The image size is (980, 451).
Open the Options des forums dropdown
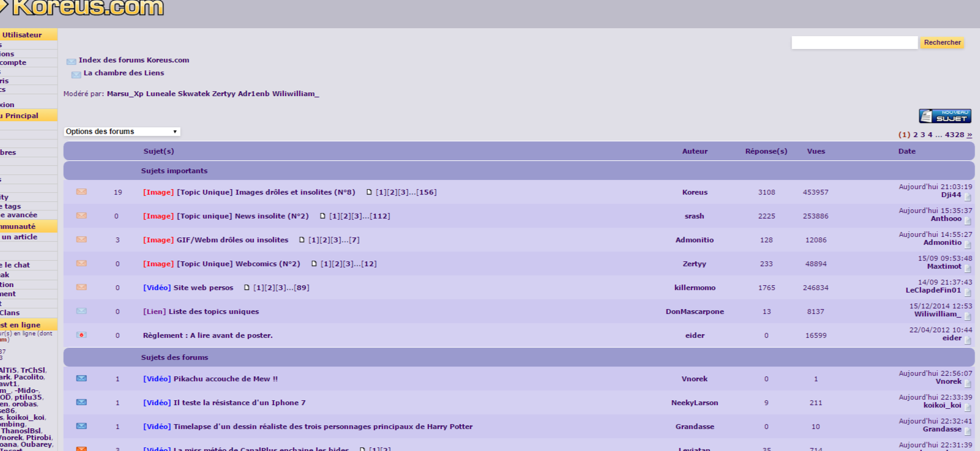coord(122,132)
